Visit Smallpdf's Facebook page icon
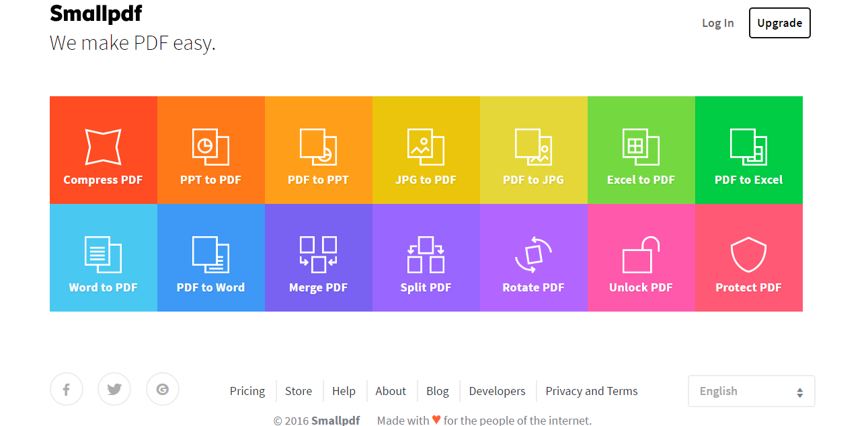The image size is (868, 426). coord(67,389)
